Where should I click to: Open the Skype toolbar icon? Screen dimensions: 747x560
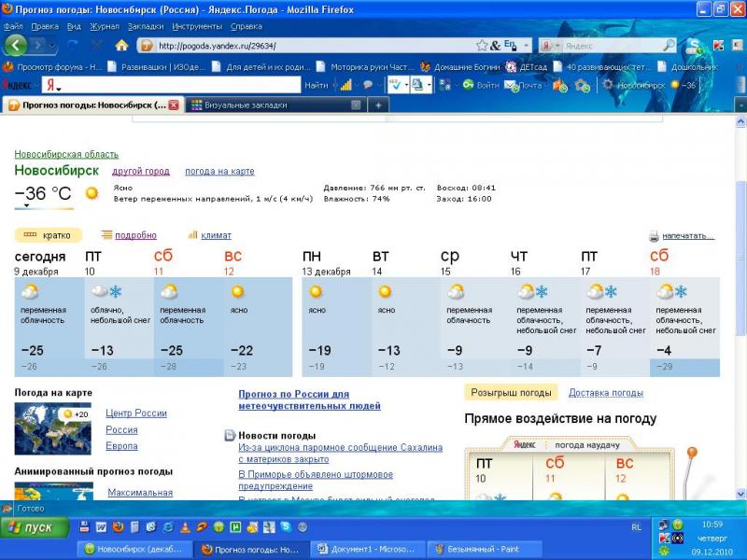(x=694, y=46)
